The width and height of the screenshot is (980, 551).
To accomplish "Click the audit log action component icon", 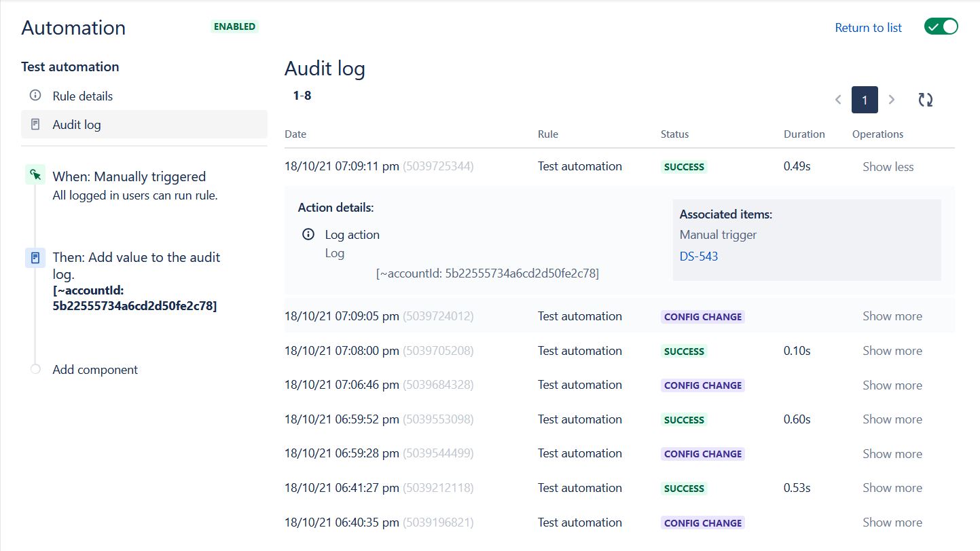I will tap(35, 258).
